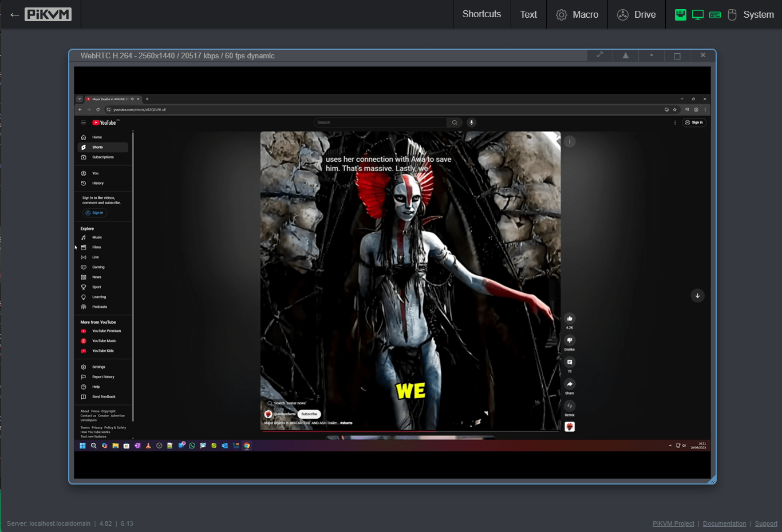Open the Short's comments icon

point(569,362)
